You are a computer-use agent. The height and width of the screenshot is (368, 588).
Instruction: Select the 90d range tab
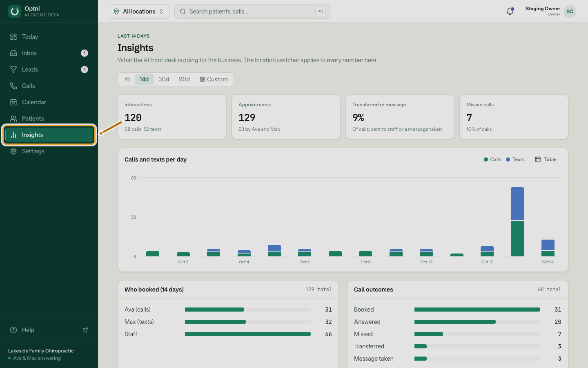184,79
